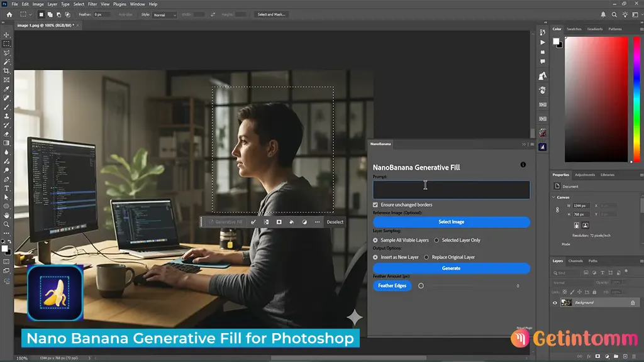Screen dimensions: 644x362
Task: Select the Crop tool
Action: [x=6, y=71]
